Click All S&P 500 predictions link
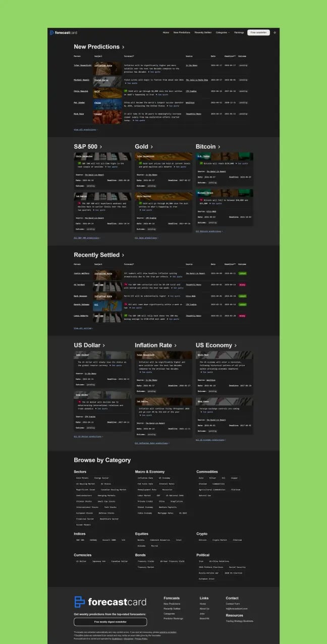 tap(87, 238)
